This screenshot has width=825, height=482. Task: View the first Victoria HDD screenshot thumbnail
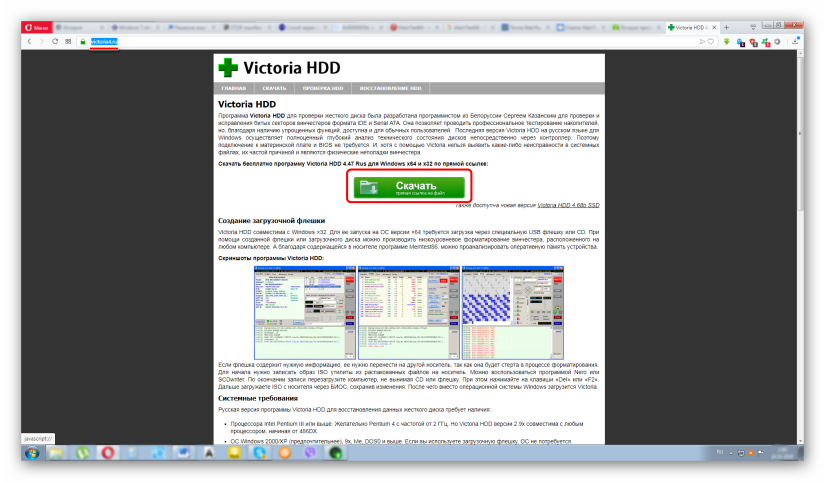pyautogui.click(x=304, y=314)
